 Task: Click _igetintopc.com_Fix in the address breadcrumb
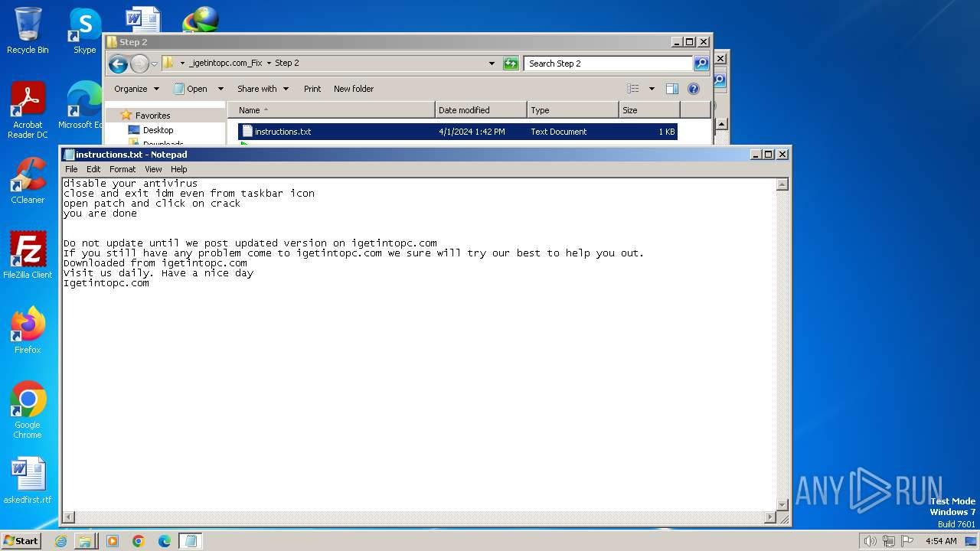pos(225,64)
